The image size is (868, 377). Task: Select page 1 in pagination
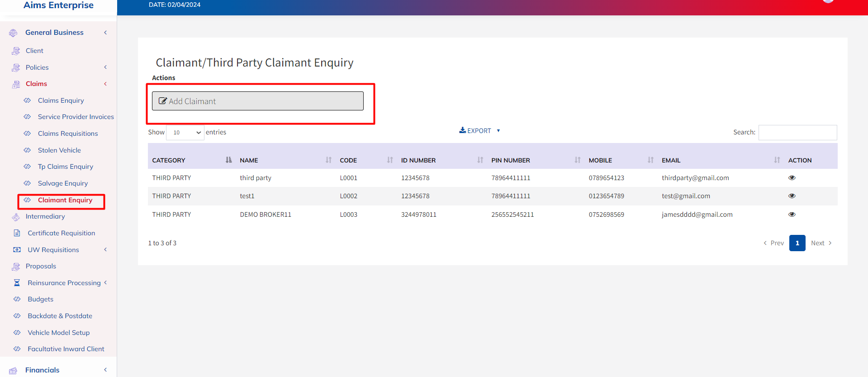(797, 243)
